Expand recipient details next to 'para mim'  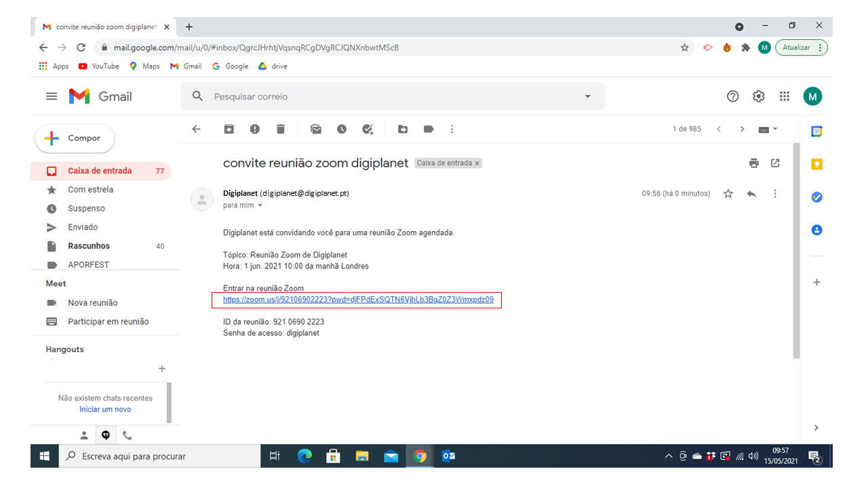260,205
